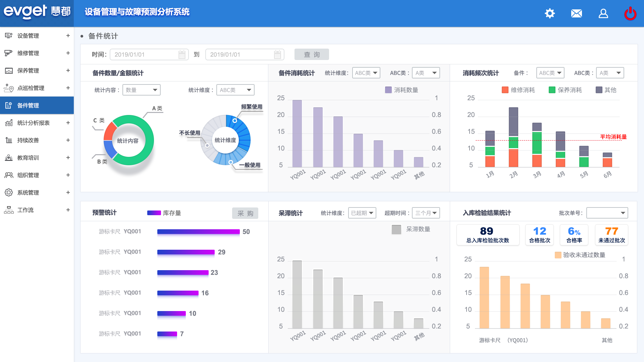Click the 采购 purchase button
Image resolution: width=644 pixels, height=362 pixels.
(245, 214)
